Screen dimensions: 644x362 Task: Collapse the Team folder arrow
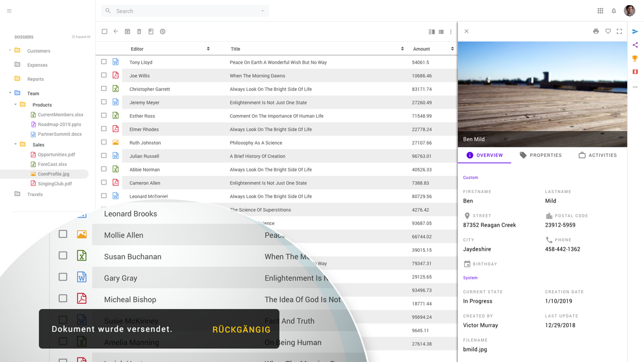(x=10, y=93)
